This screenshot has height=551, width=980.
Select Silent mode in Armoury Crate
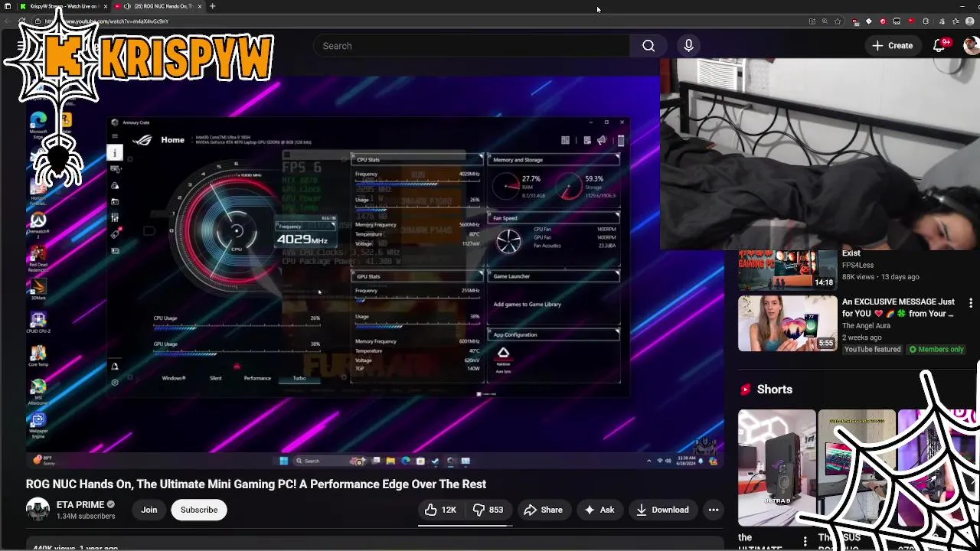click(216, 378)
